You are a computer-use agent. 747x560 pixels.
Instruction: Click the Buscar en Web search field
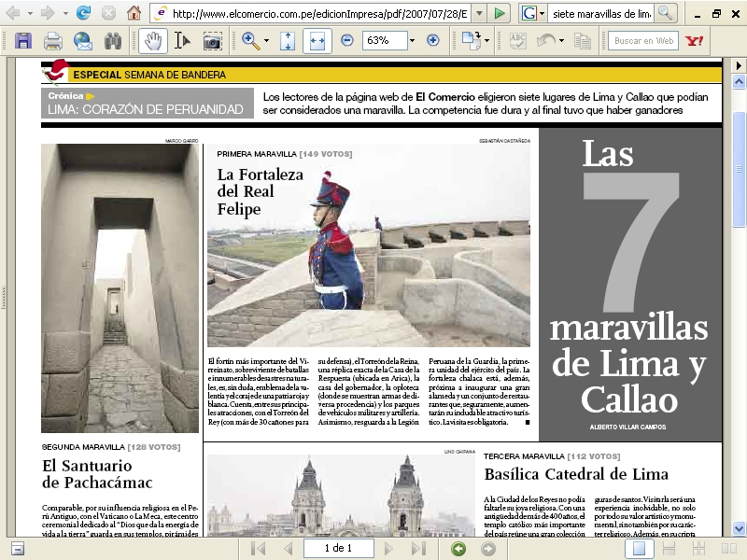[643, 41]
